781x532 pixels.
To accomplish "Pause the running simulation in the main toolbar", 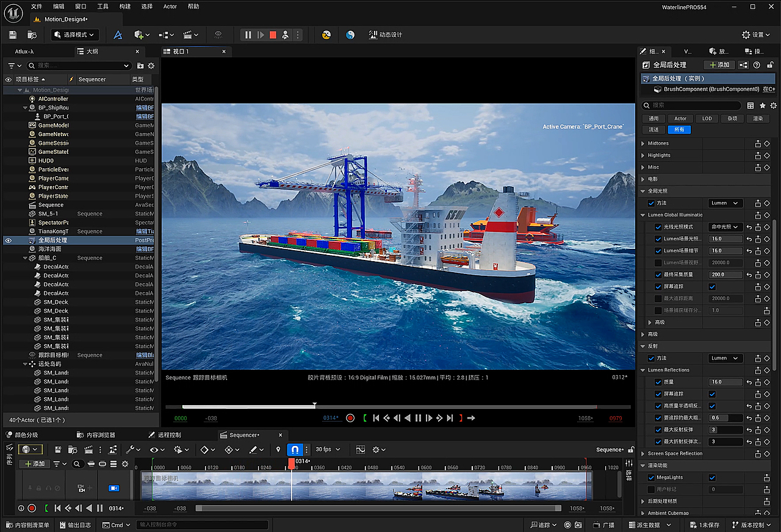I will 248,35.
